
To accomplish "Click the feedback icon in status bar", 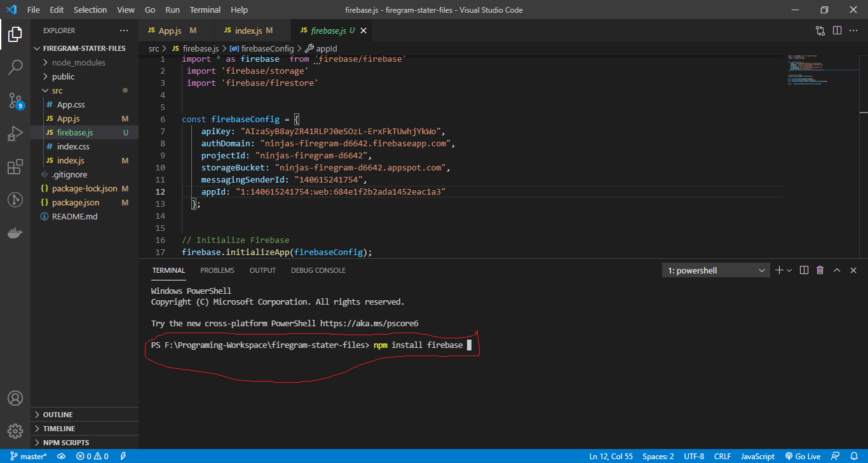I will pyautogui.click(x=836, y=456).
